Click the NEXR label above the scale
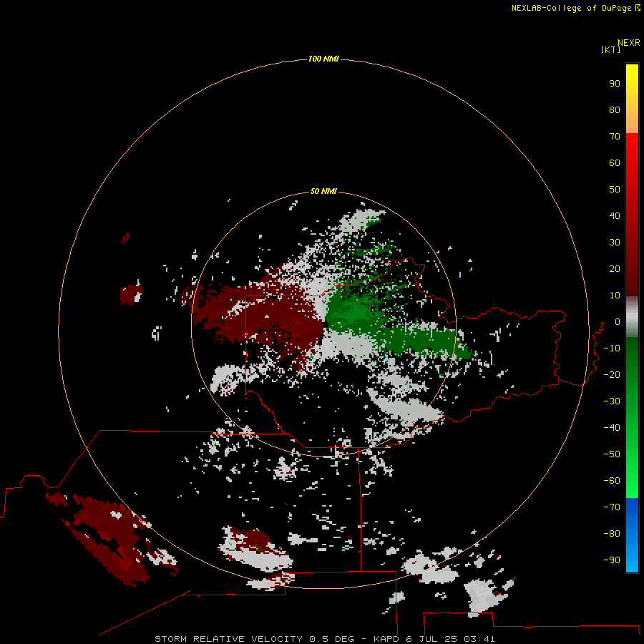 click(629, 43)
